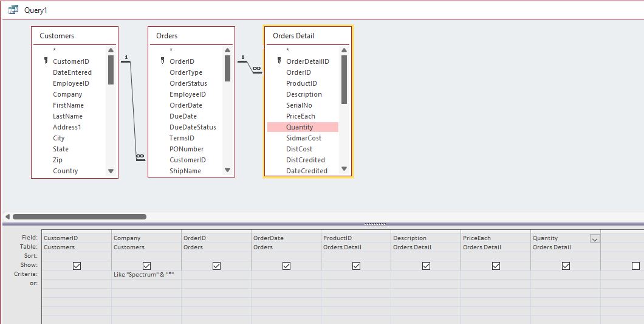The width and height of the screenshot is (644, 324).
Task: Click left arrow of horizontal scrollbar
Action: point(7,216)
